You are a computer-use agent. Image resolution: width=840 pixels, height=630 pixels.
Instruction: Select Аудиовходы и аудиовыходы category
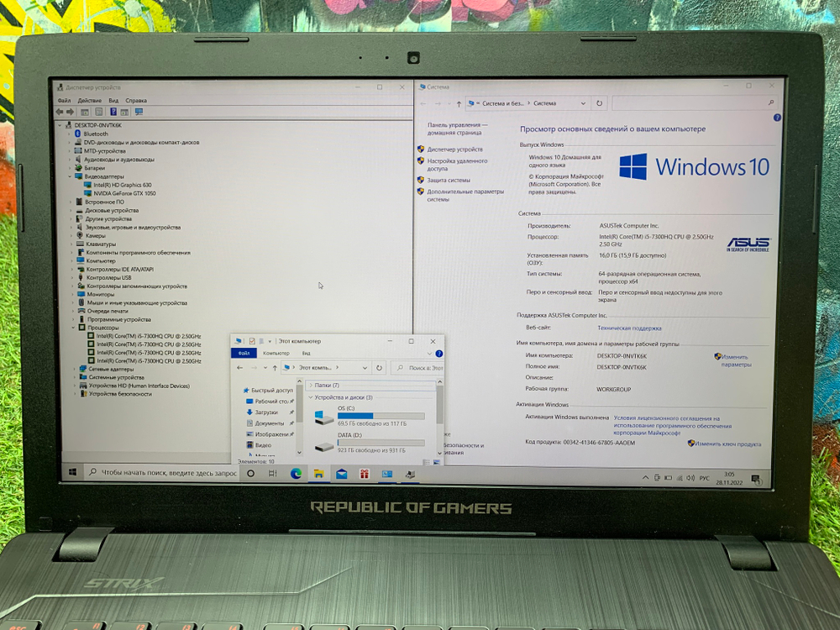pyautogui.click(x=119, y=160)
